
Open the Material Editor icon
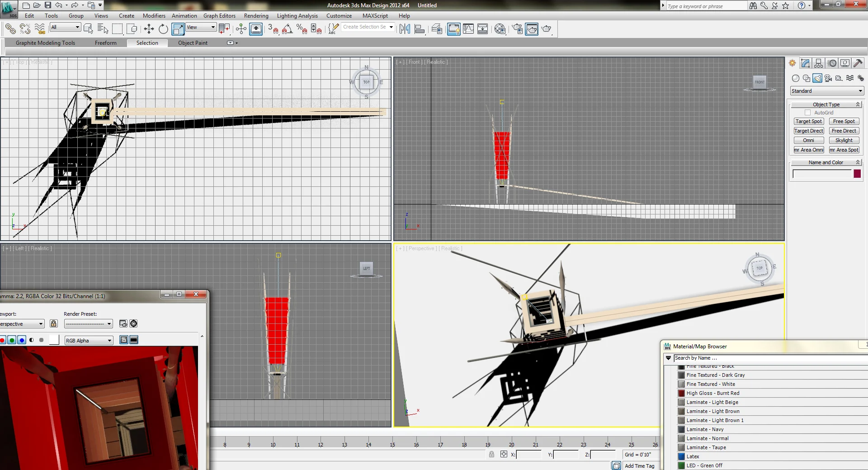tap(500, 29)
